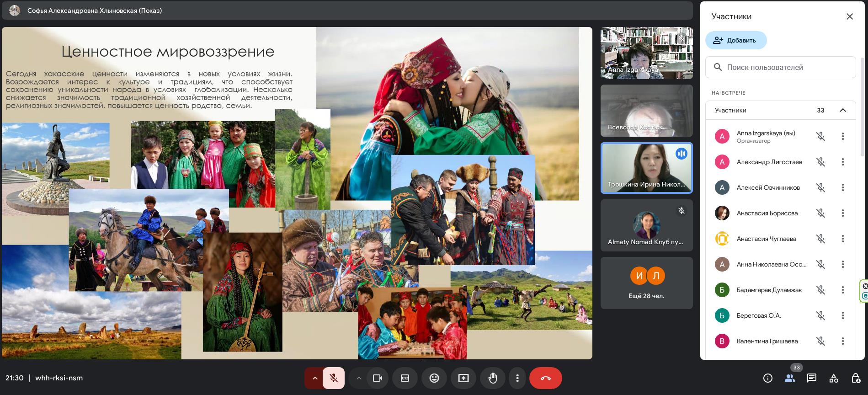Toggle the camera button

(377, 378)
